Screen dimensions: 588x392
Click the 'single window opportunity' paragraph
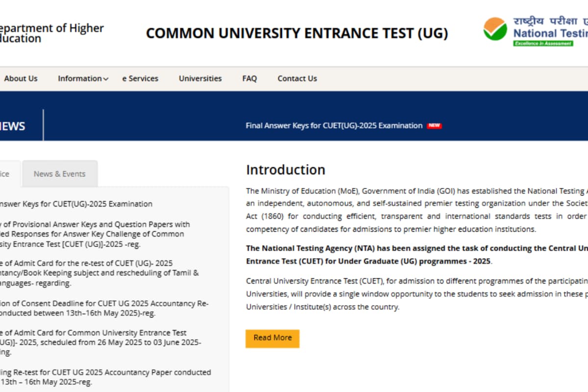click(417, 294)
